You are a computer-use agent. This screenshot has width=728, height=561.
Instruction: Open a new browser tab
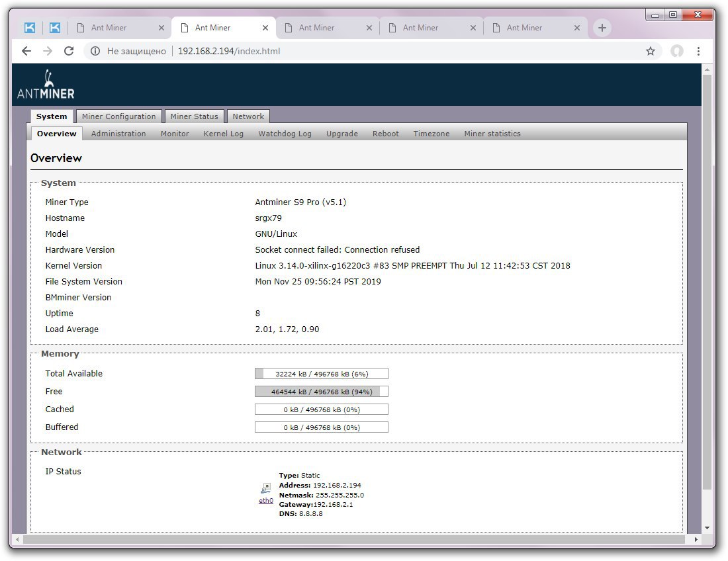(602, 28)
